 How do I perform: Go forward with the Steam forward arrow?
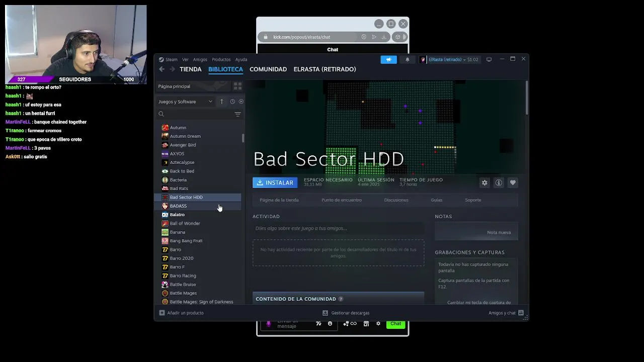pos(172,69)
